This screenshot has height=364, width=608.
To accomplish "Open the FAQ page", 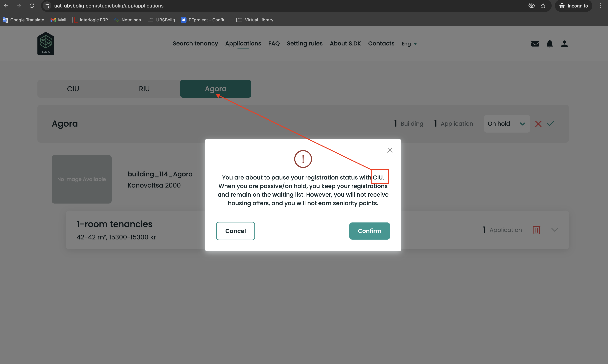I will pos(274,43).
